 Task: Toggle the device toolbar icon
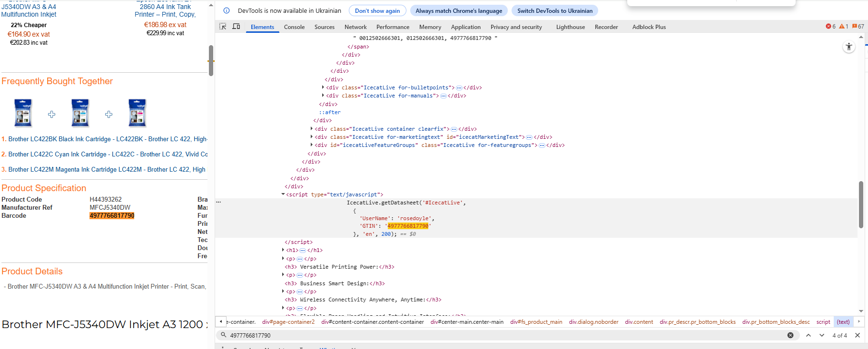click(x=236, y=27)
